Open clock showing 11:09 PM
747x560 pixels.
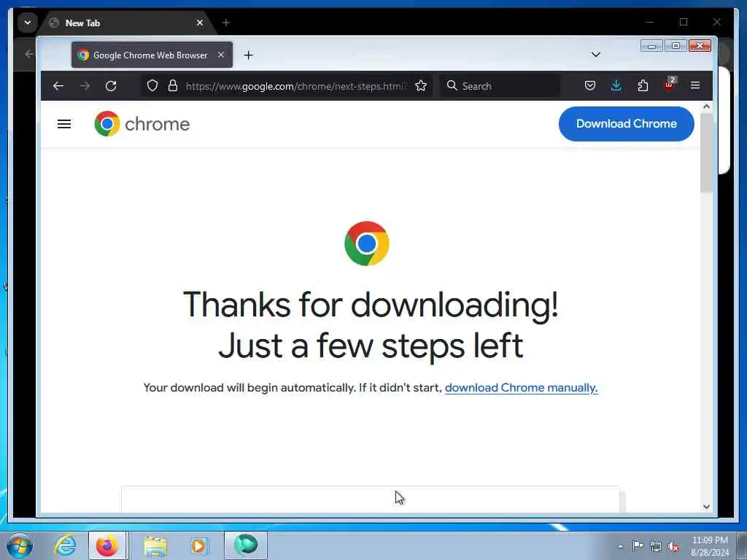click(x=710, y=546)
